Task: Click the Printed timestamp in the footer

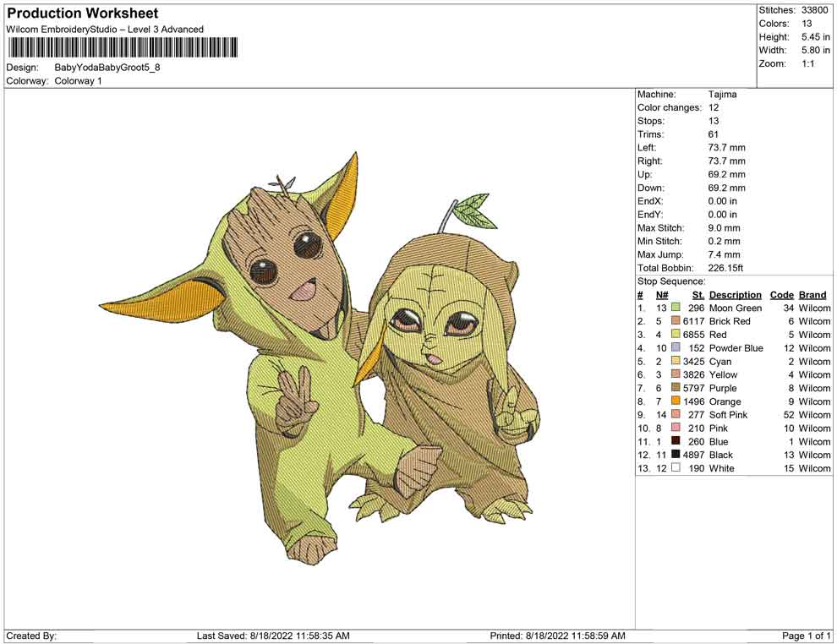Action: [557, 636]
